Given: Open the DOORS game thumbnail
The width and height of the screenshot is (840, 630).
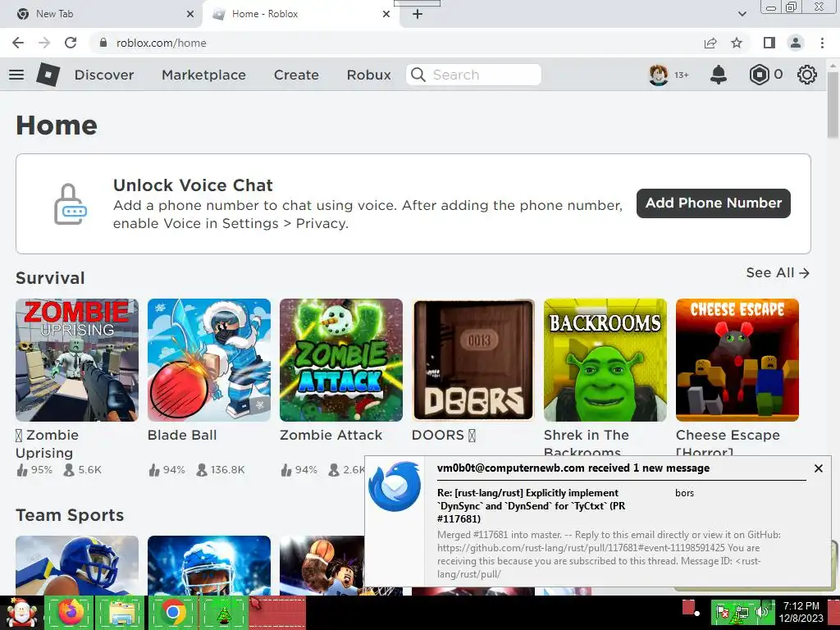Looking at the screenshot, I should click(x=473, y=360).
